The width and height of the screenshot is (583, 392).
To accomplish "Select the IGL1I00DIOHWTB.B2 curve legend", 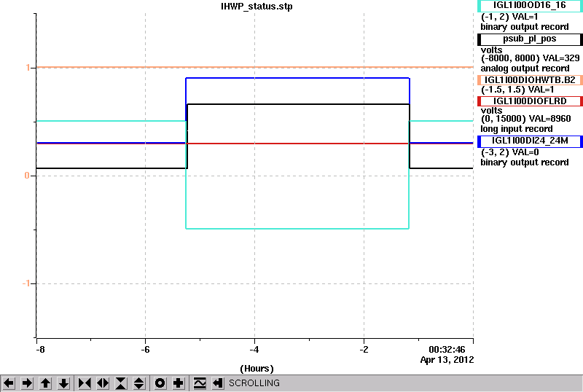I will point(530,80).
